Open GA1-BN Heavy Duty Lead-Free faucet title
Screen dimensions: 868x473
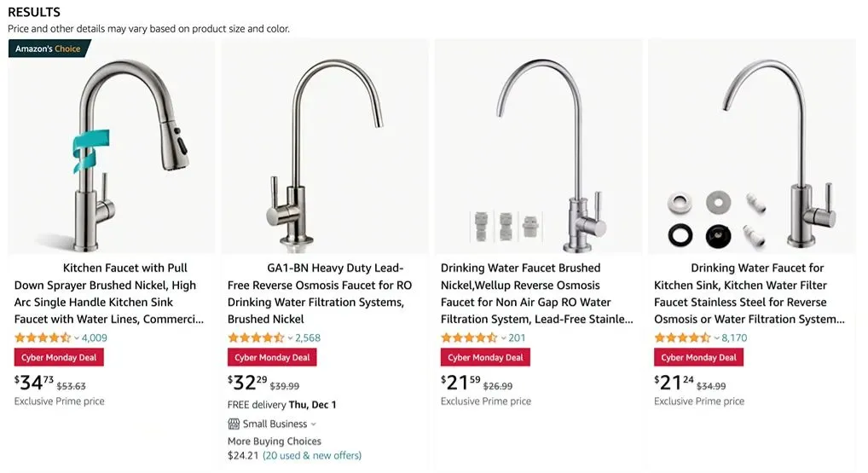tap(320, 293)
